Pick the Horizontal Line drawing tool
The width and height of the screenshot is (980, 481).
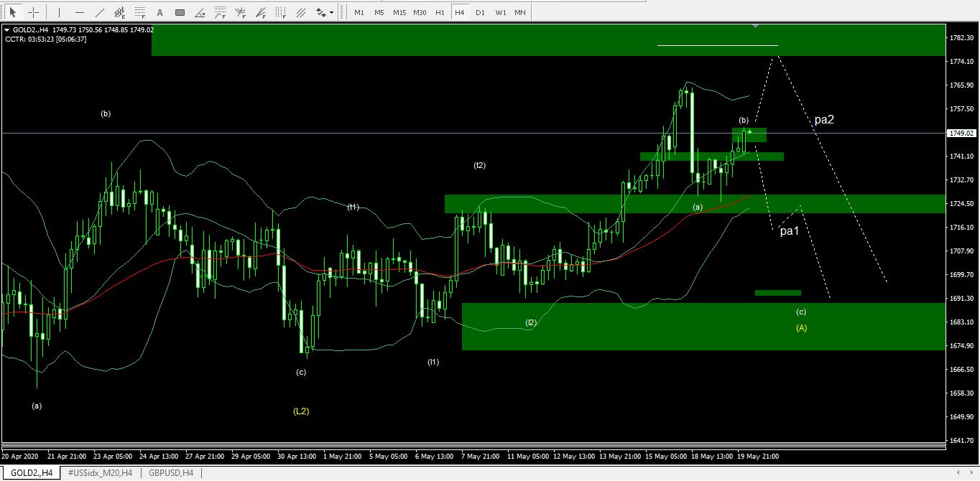click(x=79, y=12)
